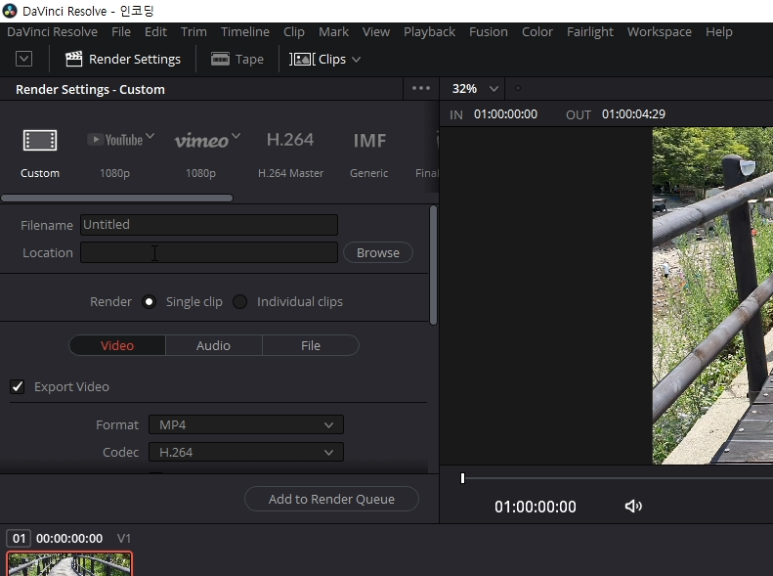Select clip 01 thumbnail in timeline

pos(70,564)
